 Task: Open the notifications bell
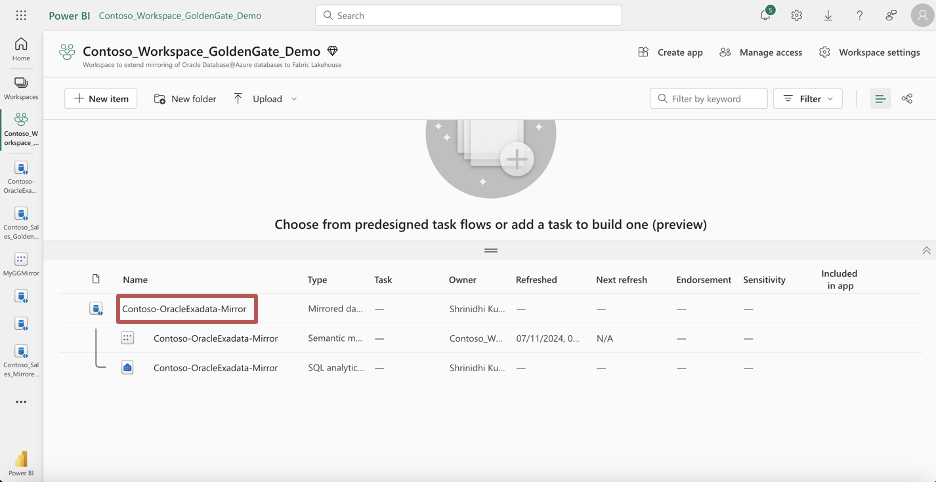click(x=765, y=16)
